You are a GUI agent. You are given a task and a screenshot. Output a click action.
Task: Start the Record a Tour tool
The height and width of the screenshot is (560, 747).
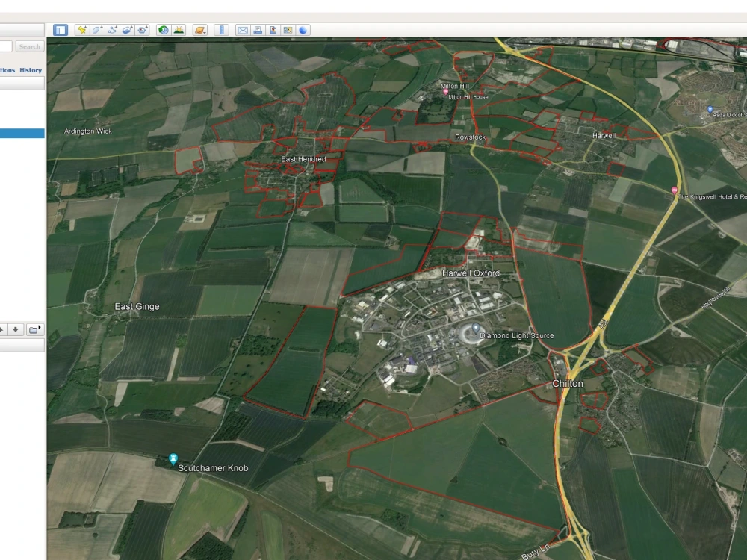tap(143, 30)
